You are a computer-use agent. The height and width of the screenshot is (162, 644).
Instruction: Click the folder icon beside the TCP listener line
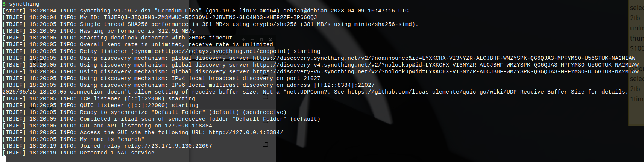(265, 97)
